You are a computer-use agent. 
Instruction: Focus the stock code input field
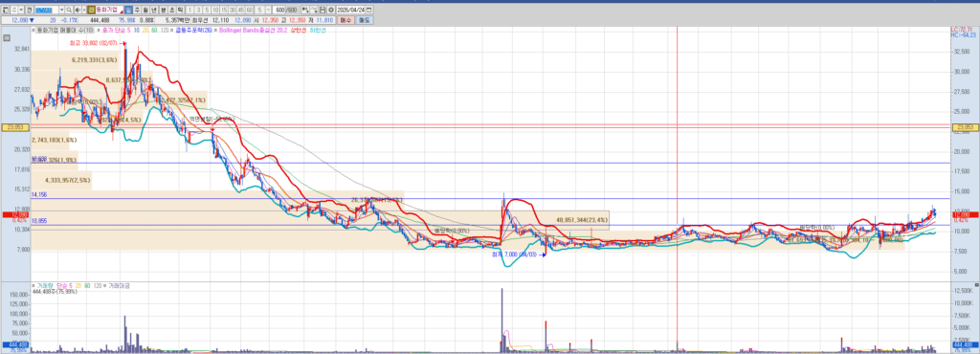click(47, 10)
